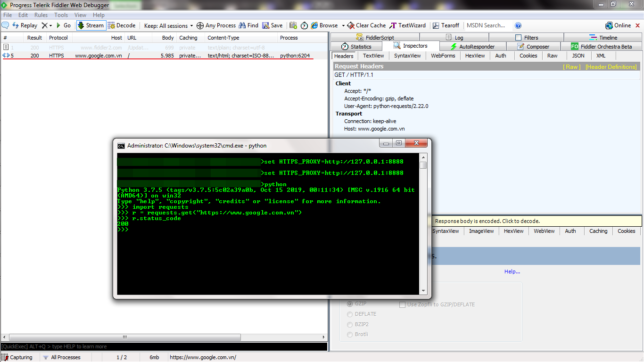Open the Help menu

pos(99,15)
